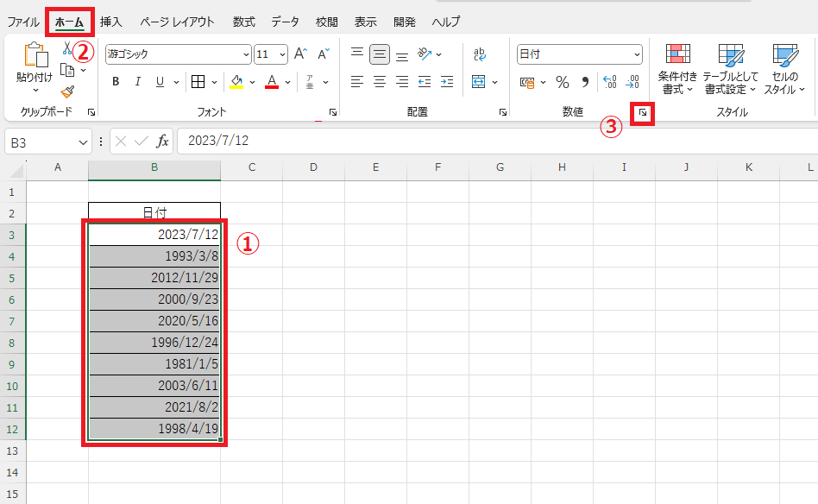Image resolution: width=818 pixels, height=504 pixels.
Task: Toggle middle vertical alignment
Action: pos(380,54)
